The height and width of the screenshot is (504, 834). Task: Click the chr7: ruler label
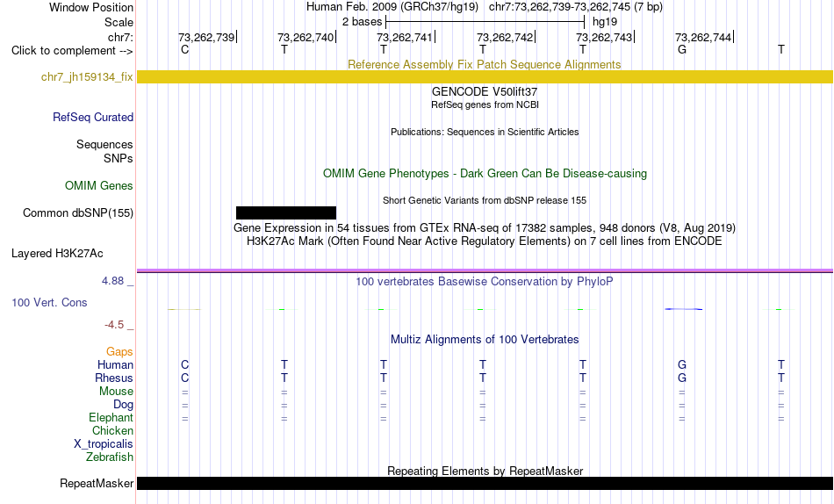click(121, 37)
